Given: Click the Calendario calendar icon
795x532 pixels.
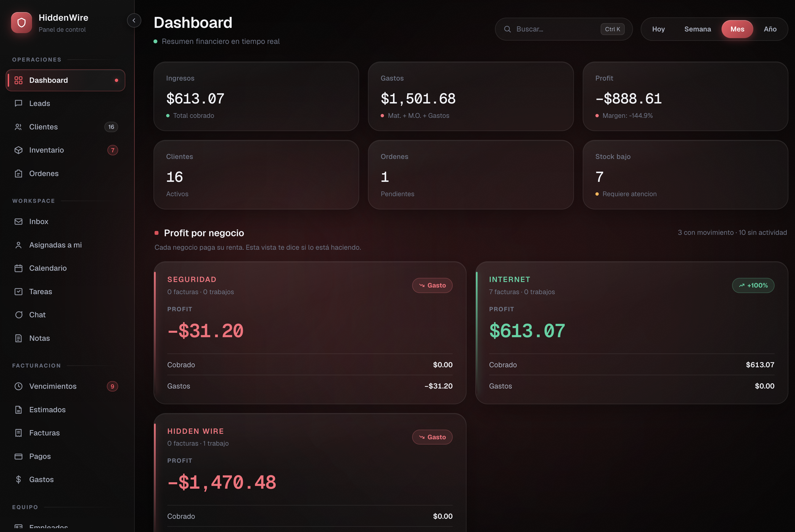Looking at the screenshot, I should click(x=18, y=268).
